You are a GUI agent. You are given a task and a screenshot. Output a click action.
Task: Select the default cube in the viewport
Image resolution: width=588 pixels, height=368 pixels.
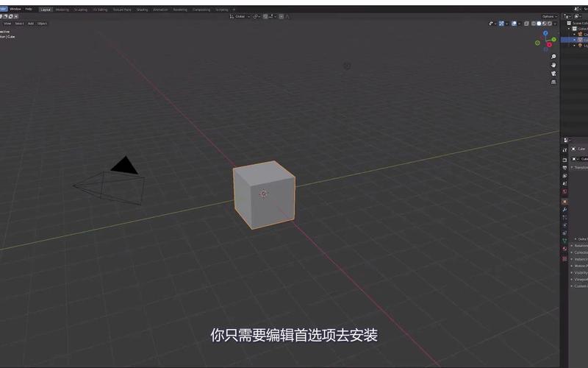264,195
